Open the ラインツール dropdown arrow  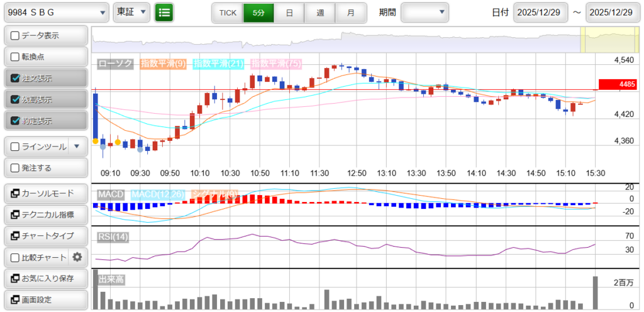point(77,147)
